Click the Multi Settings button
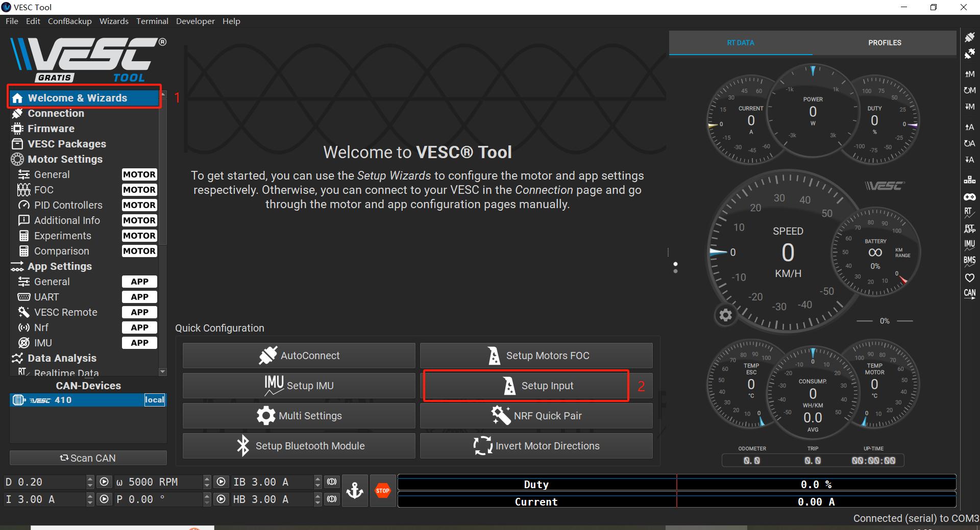 coord(299,416)
